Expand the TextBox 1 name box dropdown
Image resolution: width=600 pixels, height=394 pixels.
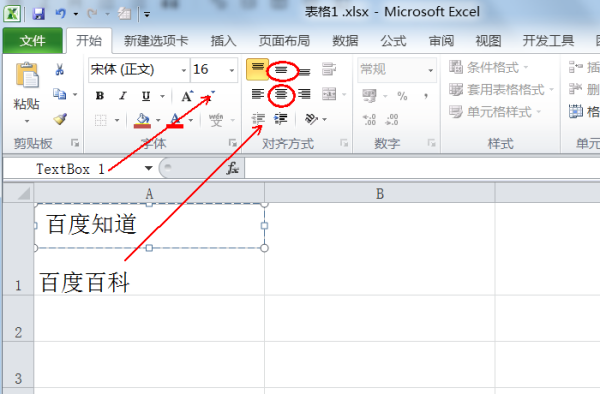pos(148,168)
